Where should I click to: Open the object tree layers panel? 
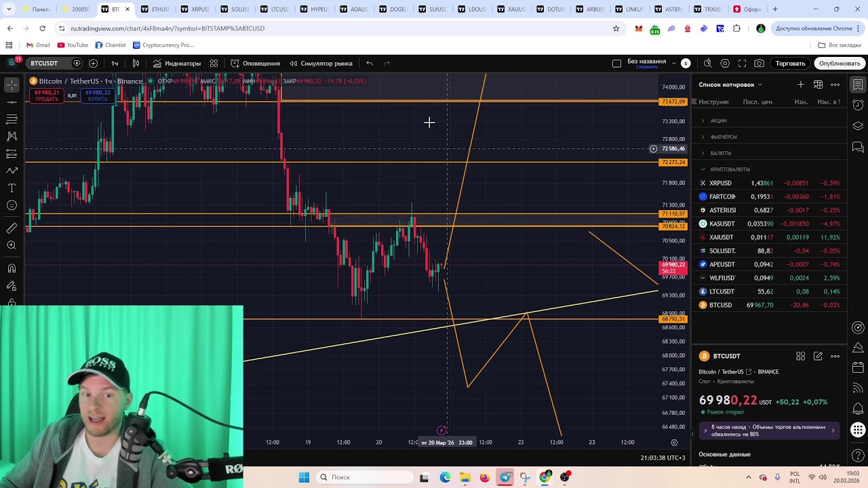point(858,126)
